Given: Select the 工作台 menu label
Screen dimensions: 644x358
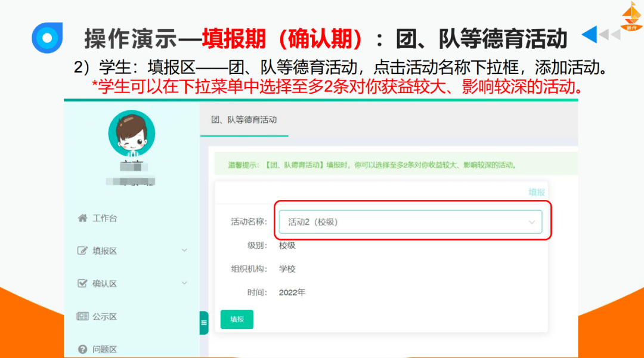Looking at the screenshot, I should tap(105, 218).
